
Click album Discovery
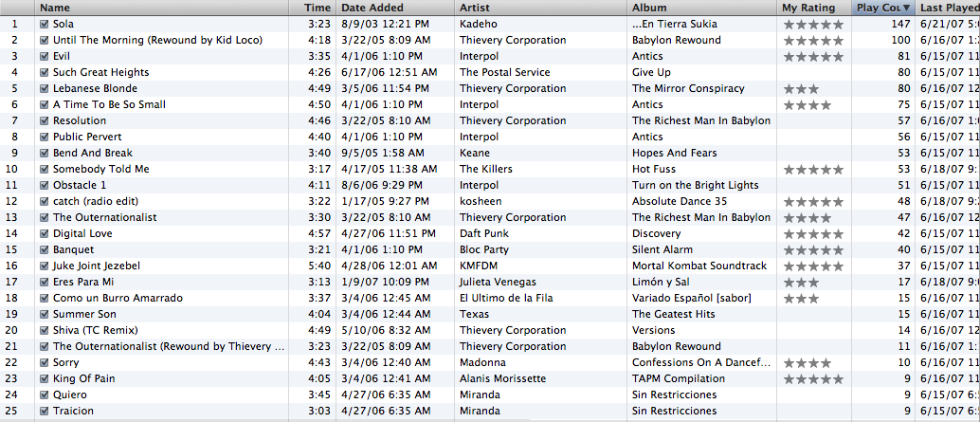tap(656, 234)
